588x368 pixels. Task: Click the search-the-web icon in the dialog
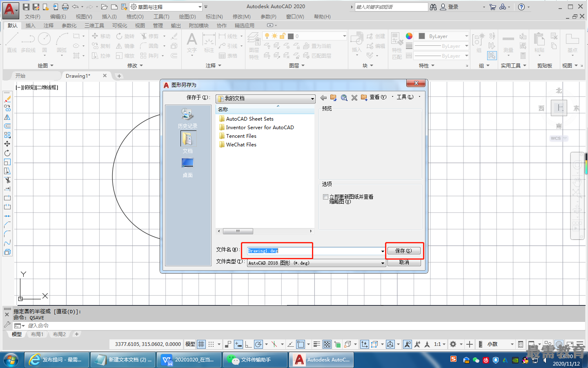[344, 98]
